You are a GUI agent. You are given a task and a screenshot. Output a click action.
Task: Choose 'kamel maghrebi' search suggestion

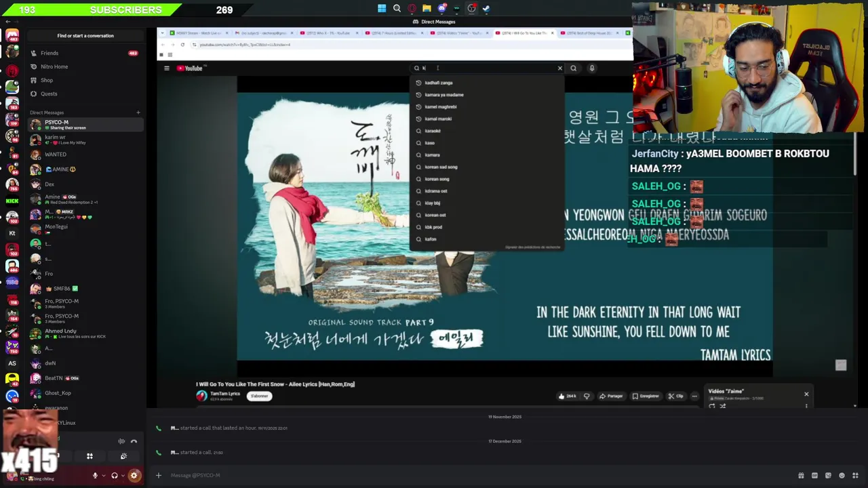click(487, 106)
